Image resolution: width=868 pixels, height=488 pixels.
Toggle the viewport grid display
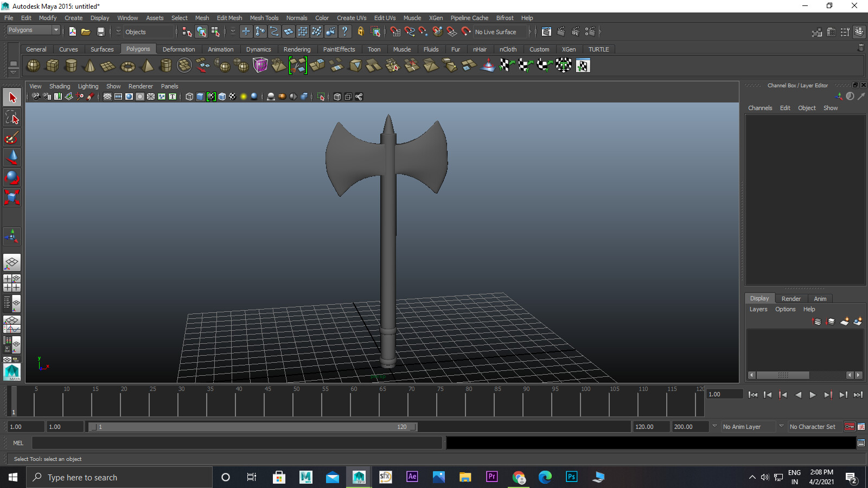click(x=107, y=97)
